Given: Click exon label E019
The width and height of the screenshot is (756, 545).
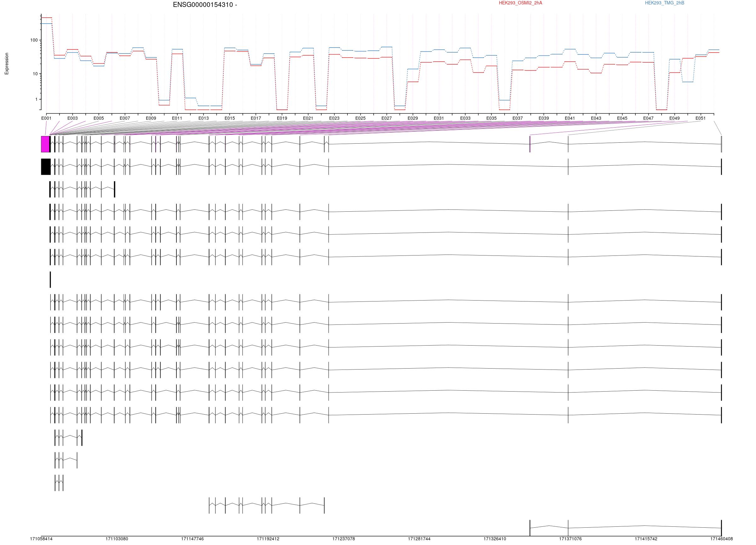Looking at the screenshot, I should coord(282,118).
